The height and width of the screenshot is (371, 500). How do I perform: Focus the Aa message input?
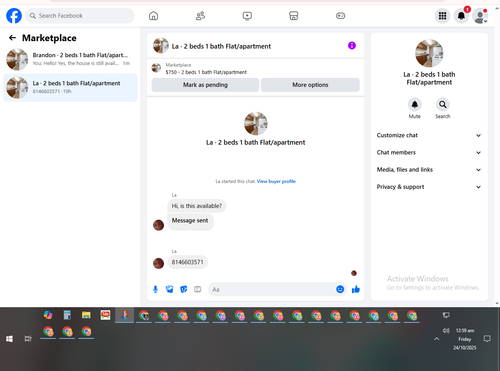tap(273, 289)
